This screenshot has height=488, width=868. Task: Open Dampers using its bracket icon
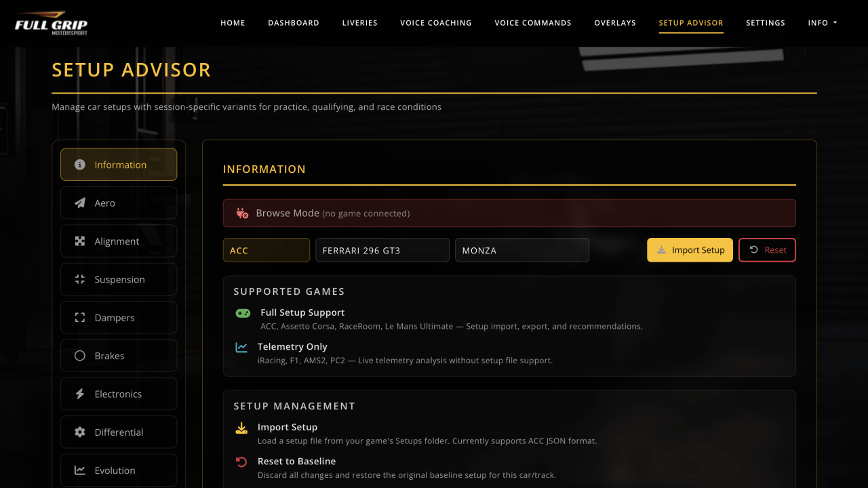(x=79, y=317)
